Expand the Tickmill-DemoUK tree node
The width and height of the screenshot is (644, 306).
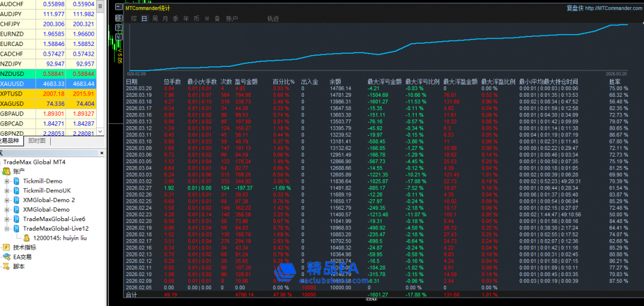pyautogui.click(x=7, y=190)
